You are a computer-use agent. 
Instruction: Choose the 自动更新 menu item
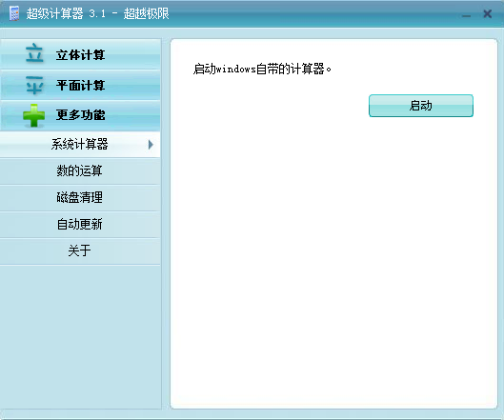point(80,225)
